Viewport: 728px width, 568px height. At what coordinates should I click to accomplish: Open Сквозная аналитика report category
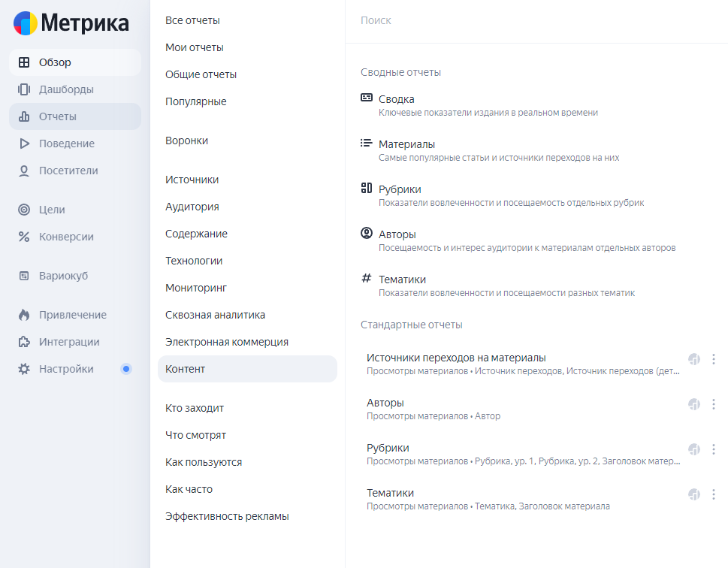coord(215,315)
